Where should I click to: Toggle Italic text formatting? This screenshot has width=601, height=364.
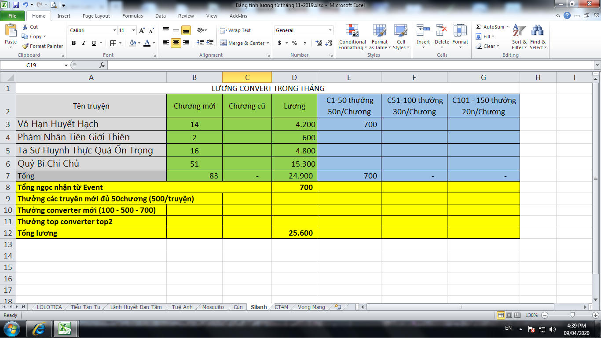84,43
